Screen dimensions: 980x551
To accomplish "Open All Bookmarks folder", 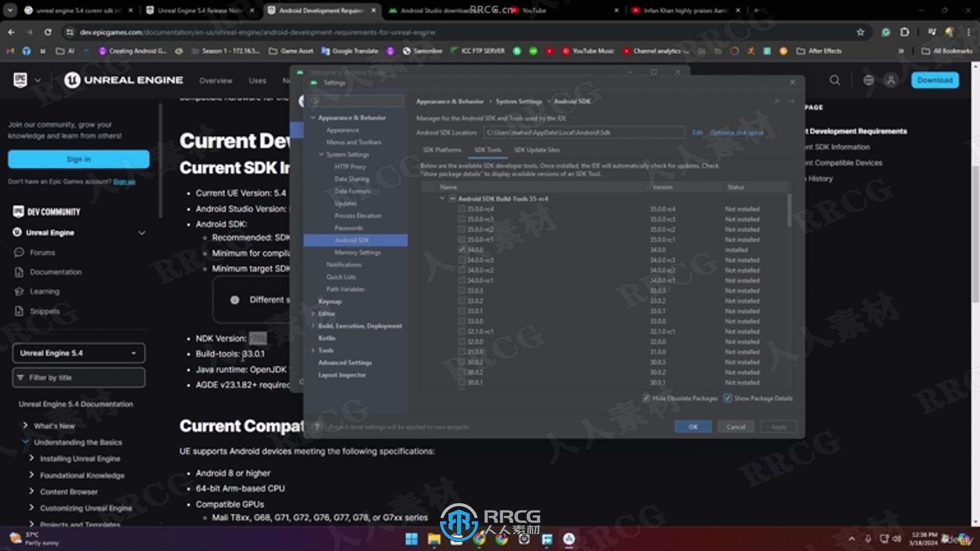I will [947, 51].
